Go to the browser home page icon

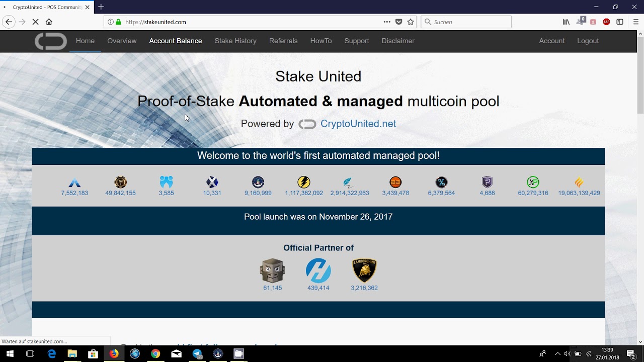coord(49,22)
